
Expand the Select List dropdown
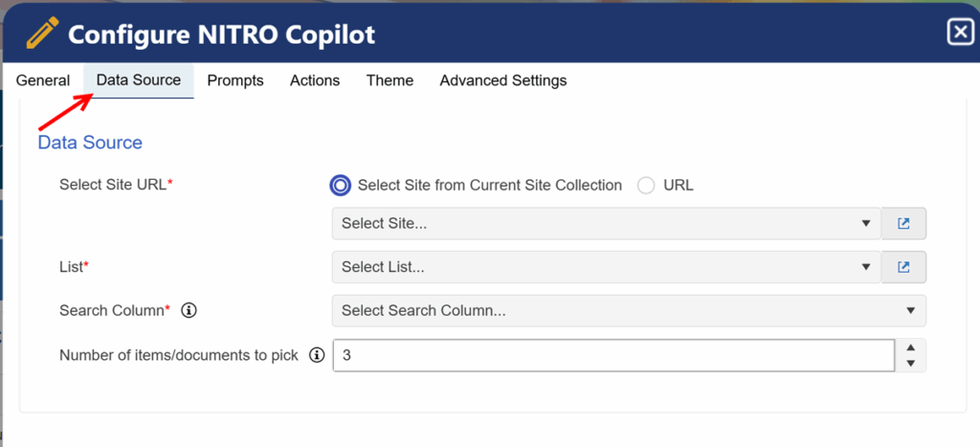[606, 268]
